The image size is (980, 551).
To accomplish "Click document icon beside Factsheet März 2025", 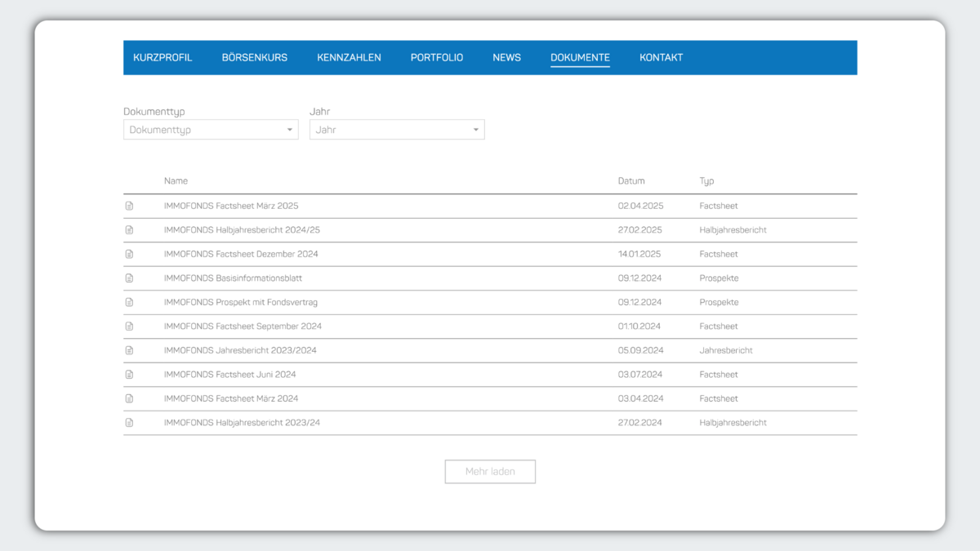I will [x=129, y=207].
